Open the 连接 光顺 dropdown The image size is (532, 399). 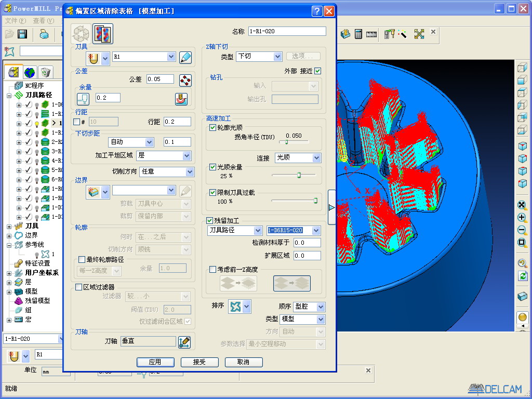tap(316, 158)
